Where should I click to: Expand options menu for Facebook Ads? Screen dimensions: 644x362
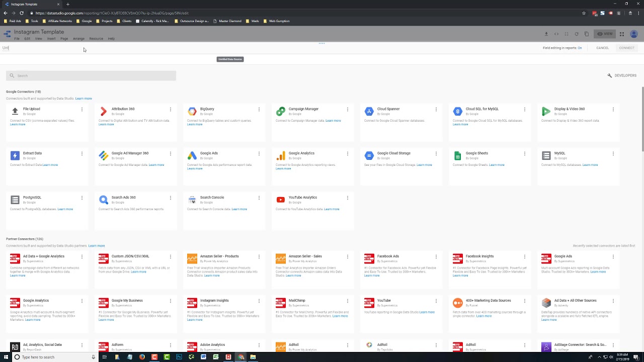(x=436, y=256)
